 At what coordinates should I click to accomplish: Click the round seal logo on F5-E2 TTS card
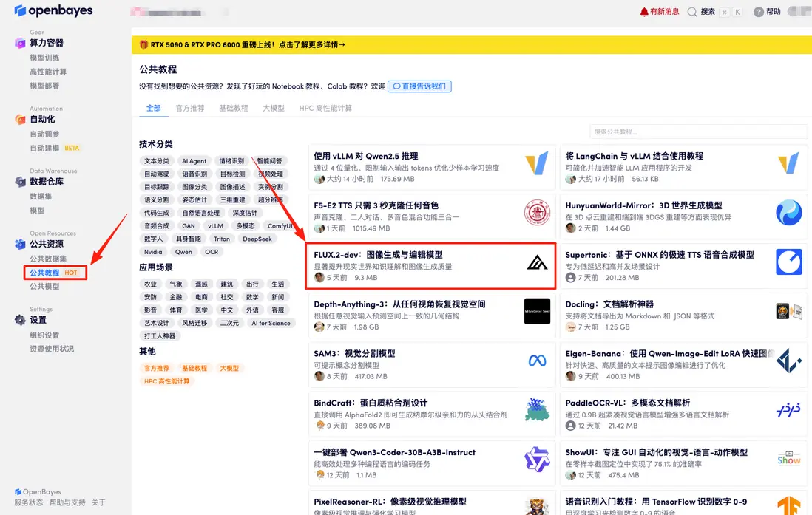click(537, 213)
